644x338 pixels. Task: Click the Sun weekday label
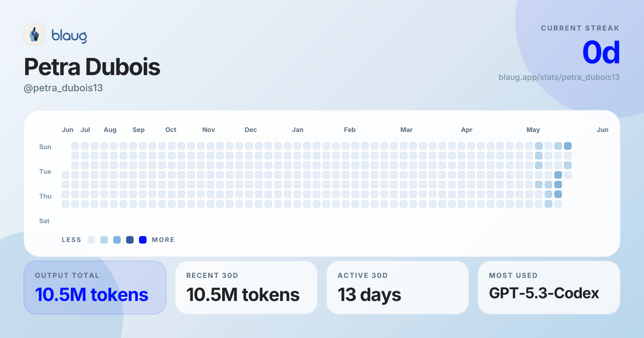pos(45,147)
